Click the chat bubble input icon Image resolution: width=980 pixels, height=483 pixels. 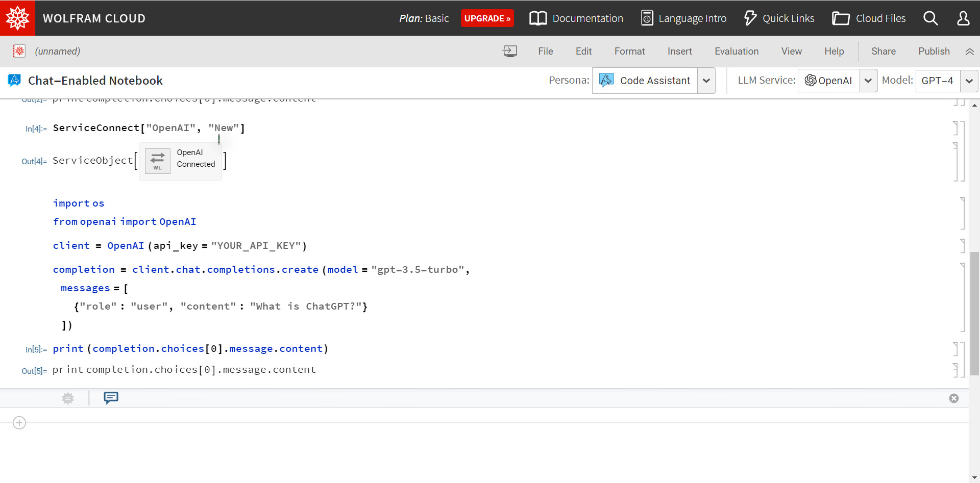111,398
